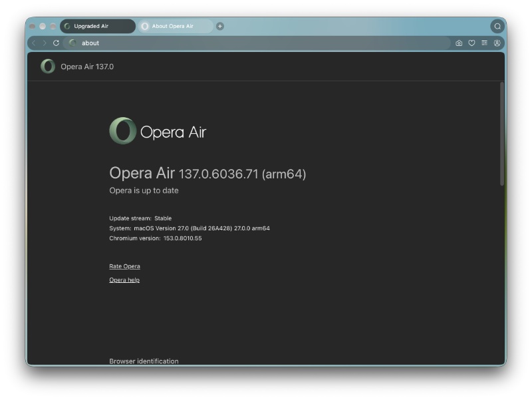
Task: Maximize the browser window green button
Action: point(53,26)
